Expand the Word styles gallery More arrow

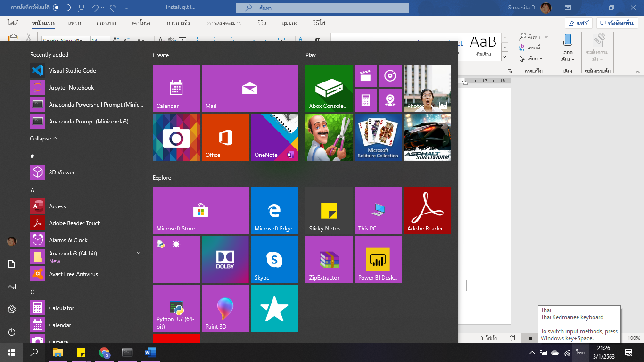pyautogui.click(x=504, y=57)
